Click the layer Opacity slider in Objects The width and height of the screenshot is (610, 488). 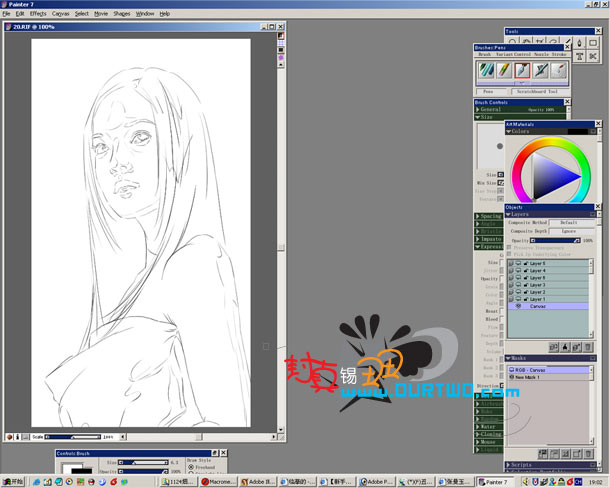click(x=556, y=240)
